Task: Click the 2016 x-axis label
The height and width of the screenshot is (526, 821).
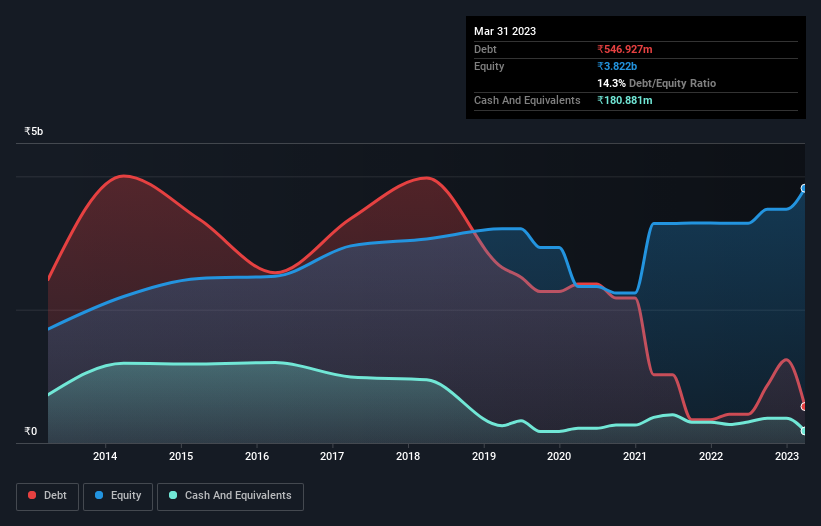Action: [x=257, y=456]
